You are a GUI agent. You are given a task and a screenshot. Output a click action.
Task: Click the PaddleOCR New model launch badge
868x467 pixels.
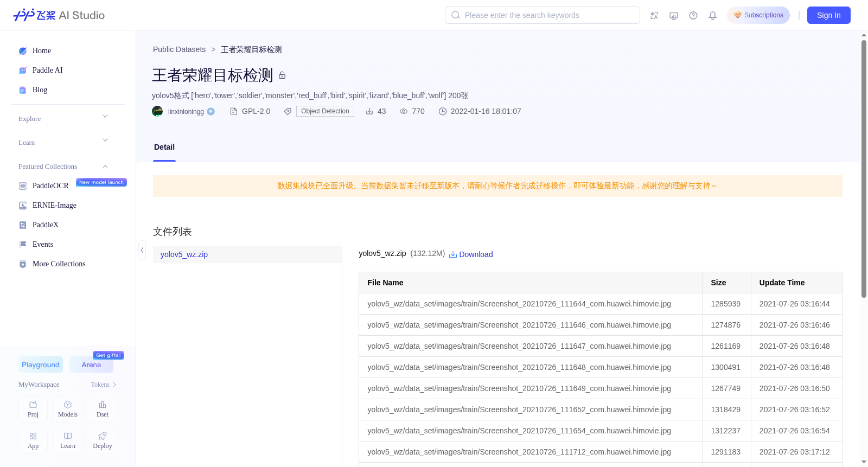(101, 182)
